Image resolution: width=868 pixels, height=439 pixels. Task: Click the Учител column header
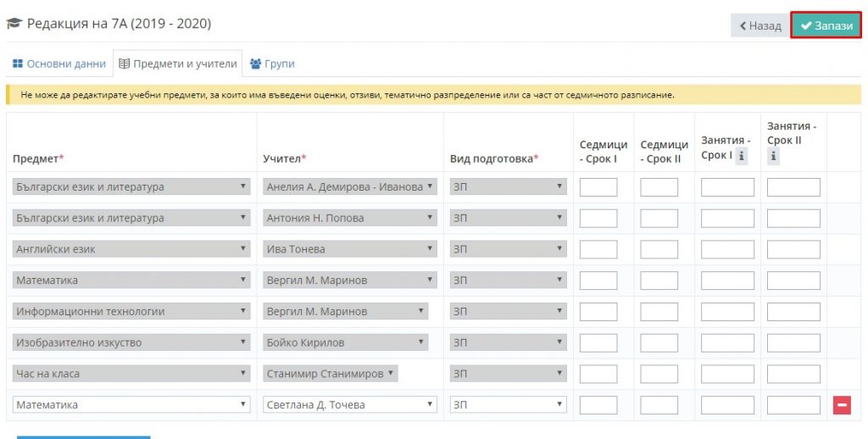pos(284,158)
